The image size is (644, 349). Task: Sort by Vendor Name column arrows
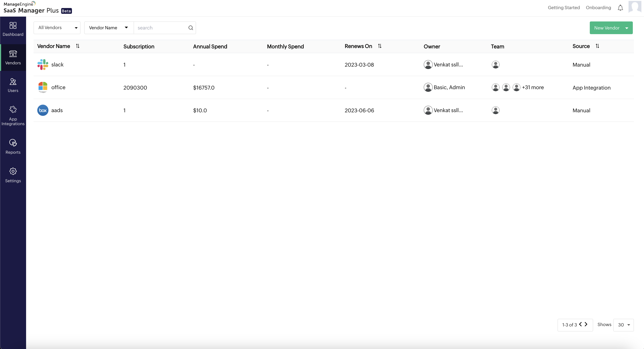point(78,46)
